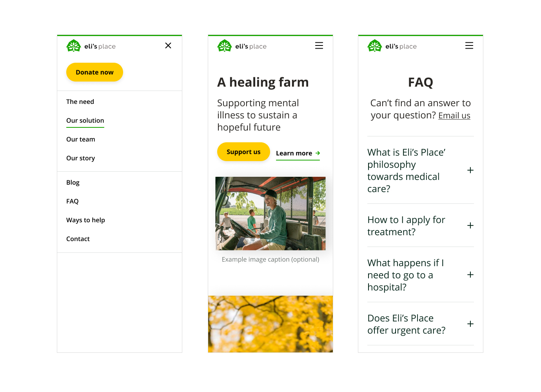The width and height of the screenshot is (541, 392).
Task: Open the Blog menu item
Action: click(x=73, y=182)
